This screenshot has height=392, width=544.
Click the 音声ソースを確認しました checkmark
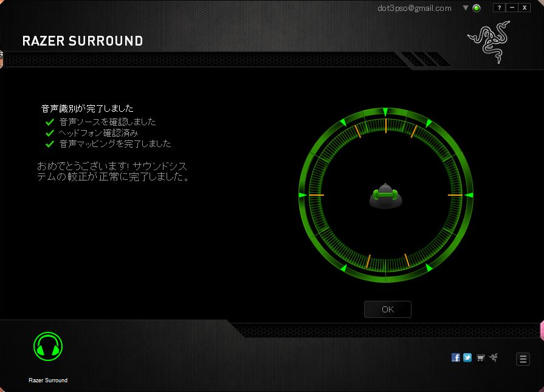(50, 122)
